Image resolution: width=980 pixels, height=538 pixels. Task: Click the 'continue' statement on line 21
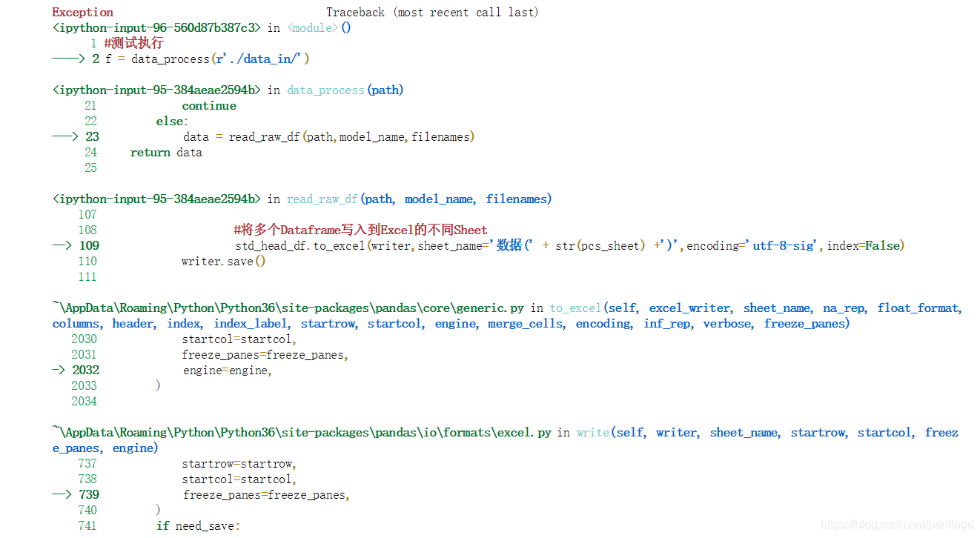[x=209, y=105]
